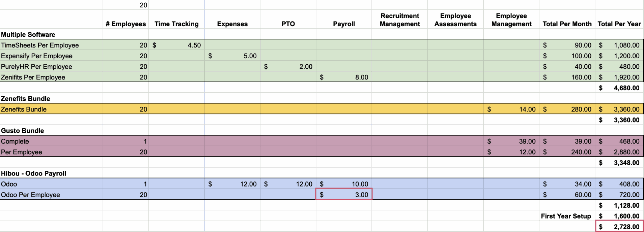The height and width of the screenshot is (232, 644).
Task: Select the 468.00 yearly total cell
Action: click(x=619, y=141)
